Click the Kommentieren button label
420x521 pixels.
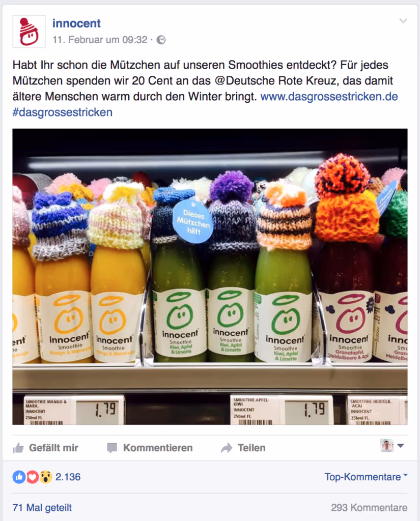coord(158,448)
